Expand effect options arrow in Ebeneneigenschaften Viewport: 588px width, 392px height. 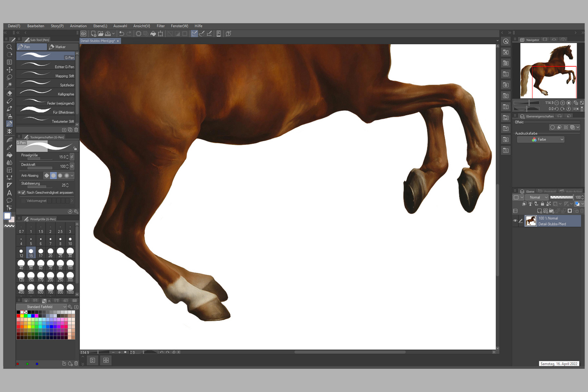point(578,127)
